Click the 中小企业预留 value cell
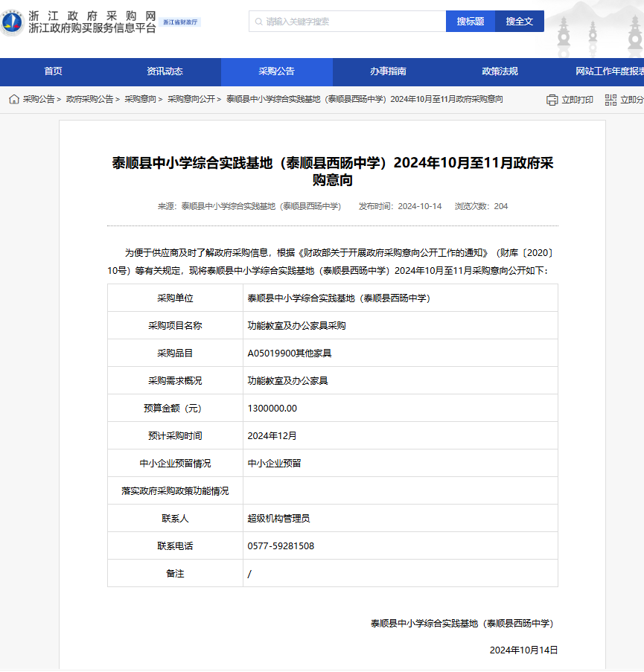This screenshot has width=644, height=672. point(401,464)
